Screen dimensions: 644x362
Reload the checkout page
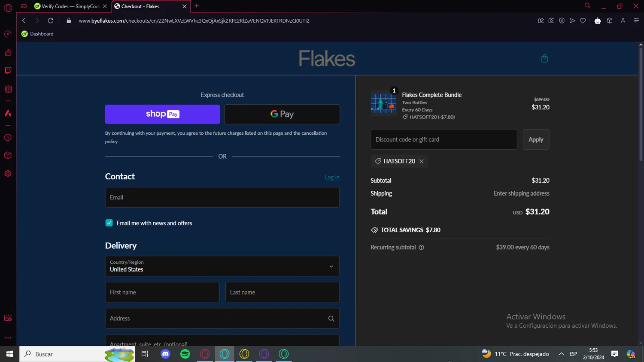pyautogui.click(x=50, y=21)
